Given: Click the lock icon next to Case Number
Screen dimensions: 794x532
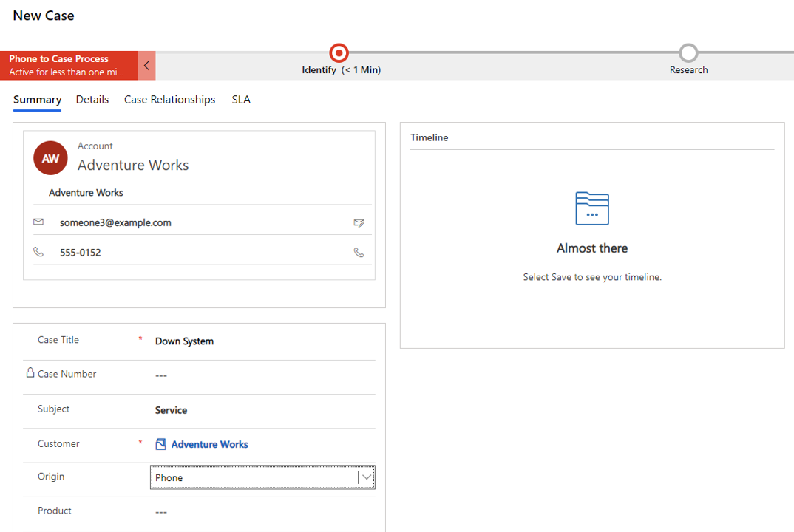Looking at the screenshot, I should click(x=30, y=372).
